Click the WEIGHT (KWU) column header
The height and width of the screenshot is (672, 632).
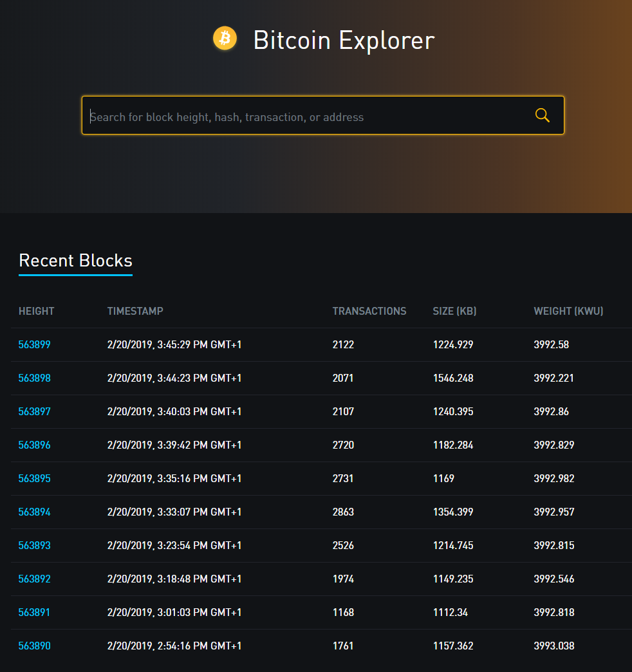pyautogui.click(x=568, y=311)
